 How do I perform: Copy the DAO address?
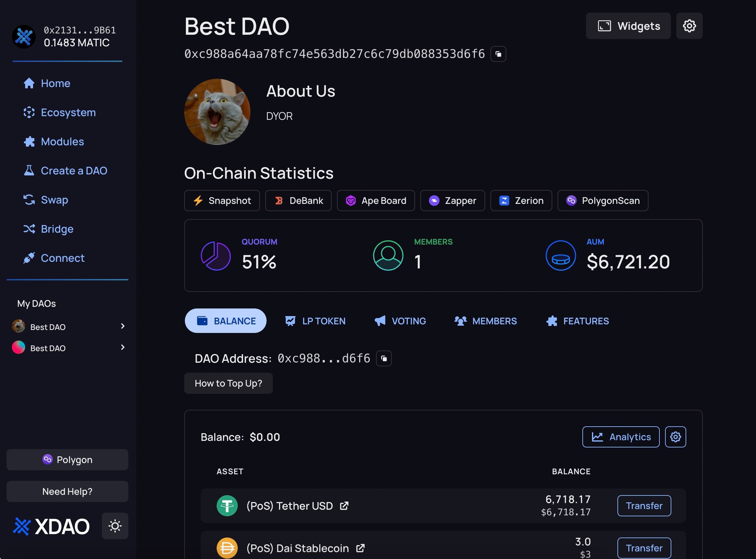(x=384, y=358)
